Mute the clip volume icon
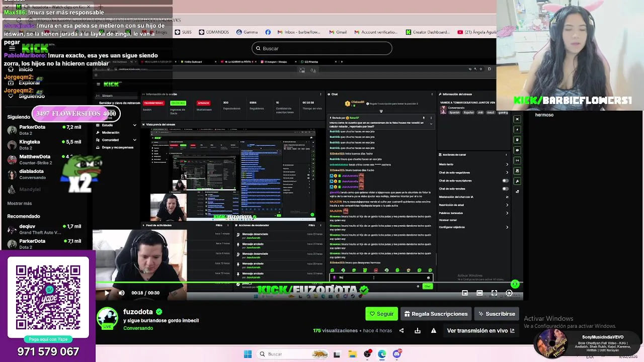The height and width of the screenshot is (362, 644). [x=121, y=293]
